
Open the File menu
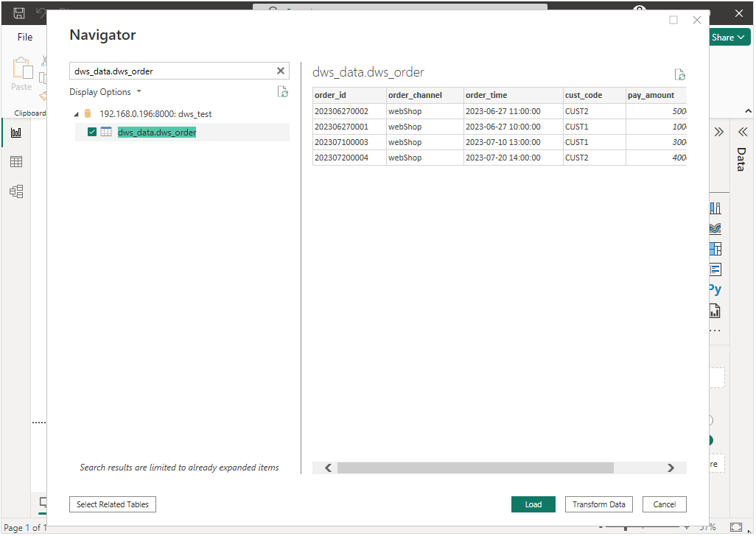[x=25, y=37]
